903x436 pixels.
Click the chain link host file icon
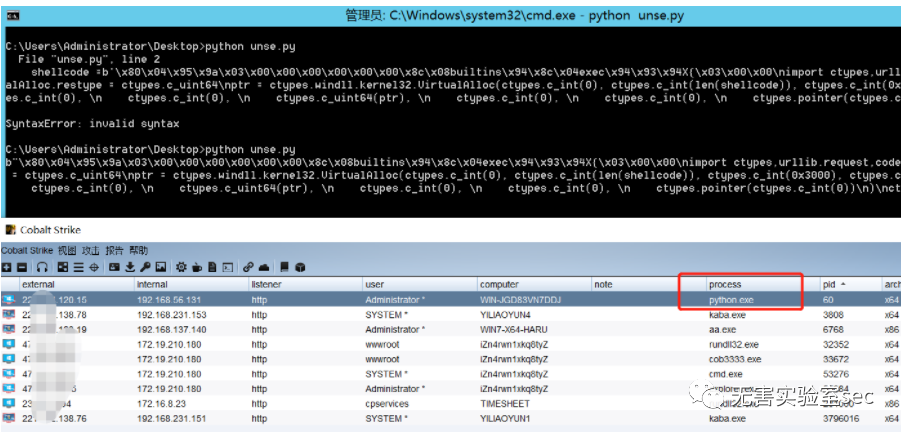pos(248,267)
